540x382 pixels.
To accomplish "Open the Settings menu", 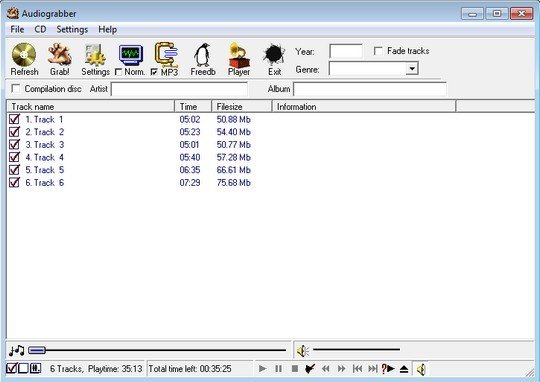I will tap(72, 30).
